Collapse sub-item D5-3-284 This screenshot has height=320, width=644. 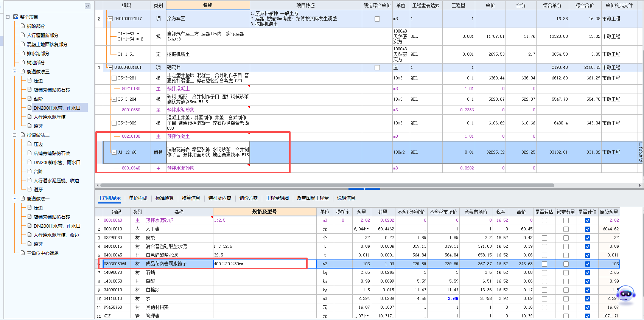coord(114,99)
